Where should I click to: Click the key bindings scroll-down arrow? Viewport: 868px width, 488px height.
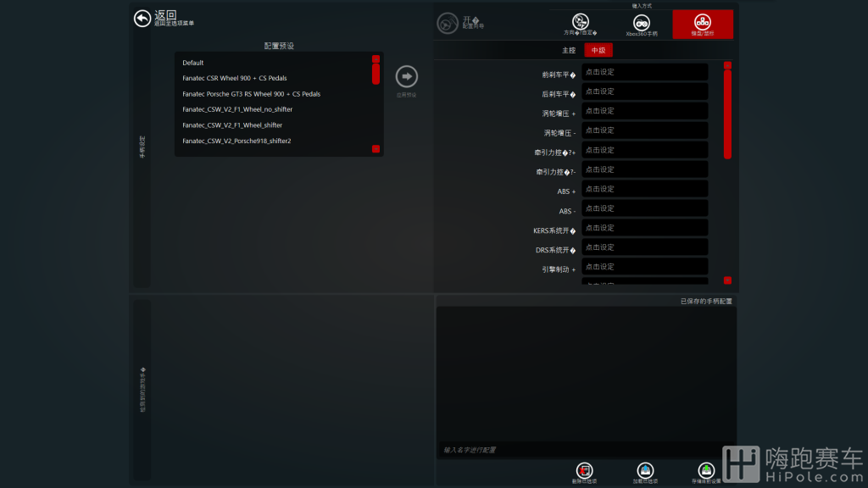point(727,280)
